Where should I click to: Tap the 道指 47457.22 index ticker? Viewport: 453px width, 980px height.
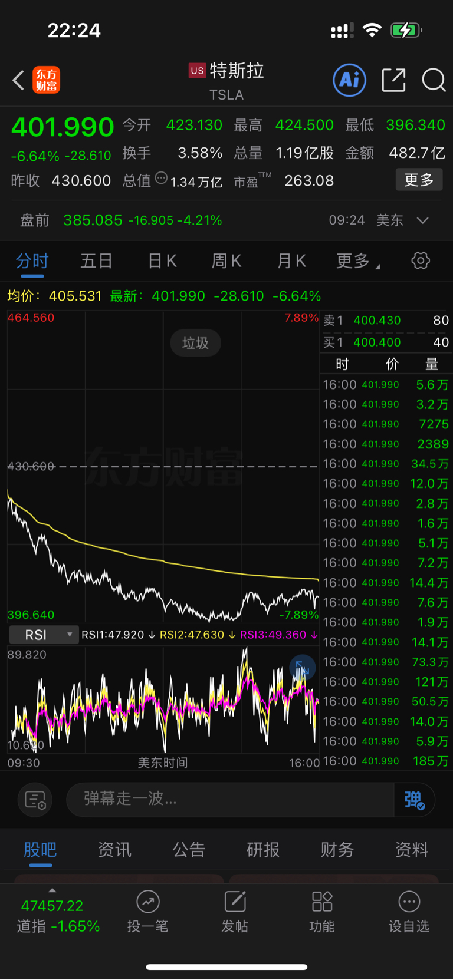tap(58, 916)
